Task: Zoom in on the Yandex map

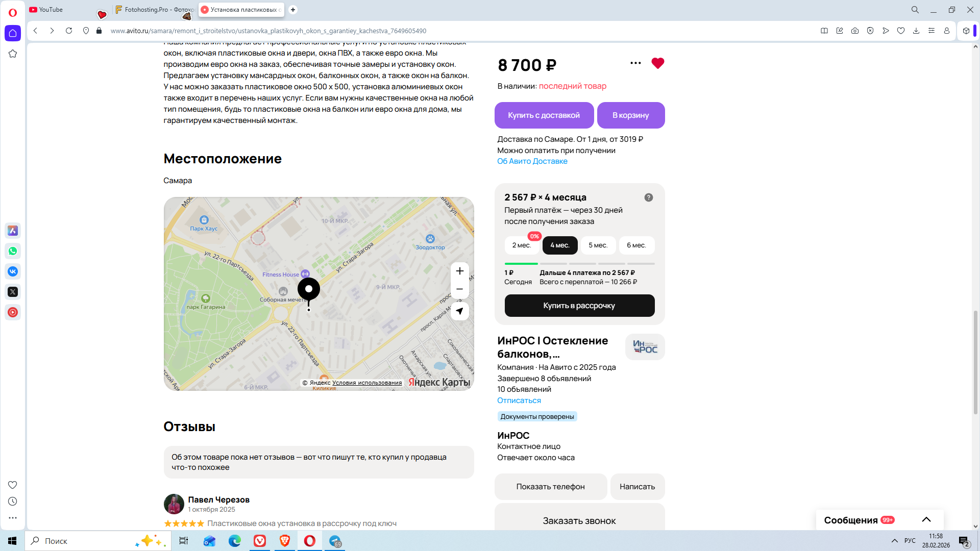Action: pyautogui.click(x=459, y=271)
